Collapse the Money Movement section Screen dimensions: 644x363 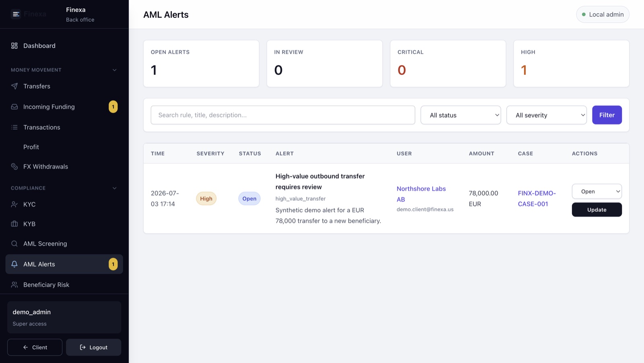[114, 70]
